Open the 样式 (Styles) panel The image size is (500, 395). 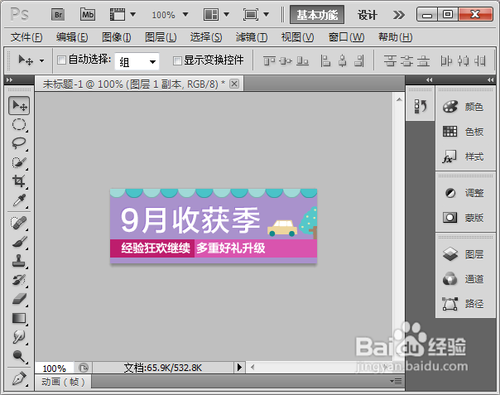pyautogui.click(x=464, y=156)
